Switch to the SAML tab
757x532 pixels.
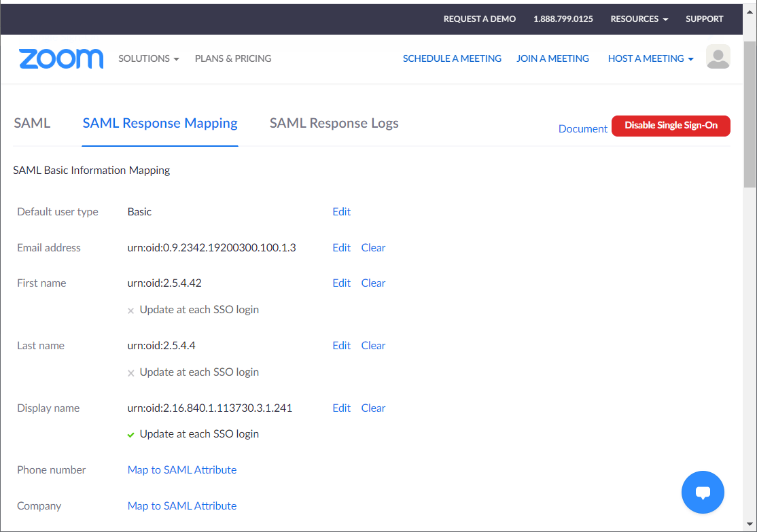click(x=31, y=123)
